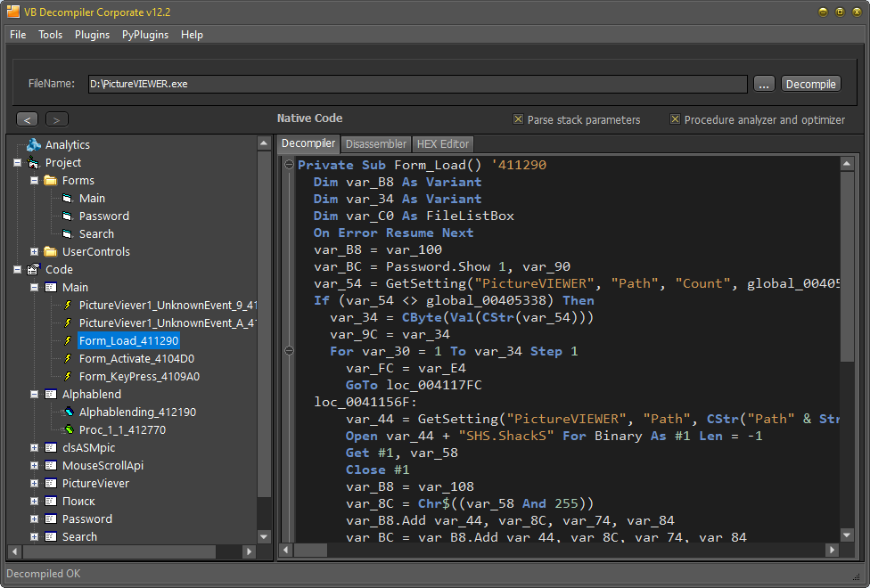The width and height of the screenshot is (870, 588).
Task: Click the lightning icon beside Form_Load_411290
Action: tap(68, 340)
